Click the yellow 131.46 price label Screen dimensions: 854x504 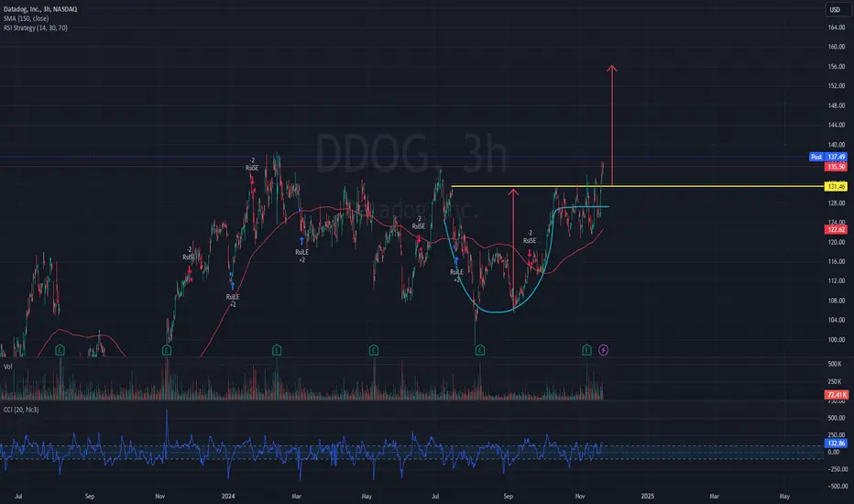(836, 186)
